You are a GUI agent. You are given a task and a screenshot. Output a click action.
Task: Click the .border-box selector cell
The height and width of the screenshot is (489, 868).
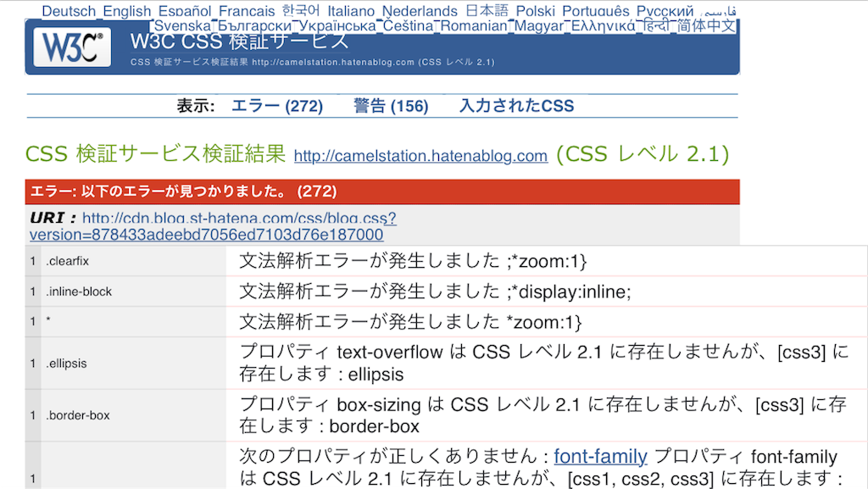pos(133,415)
